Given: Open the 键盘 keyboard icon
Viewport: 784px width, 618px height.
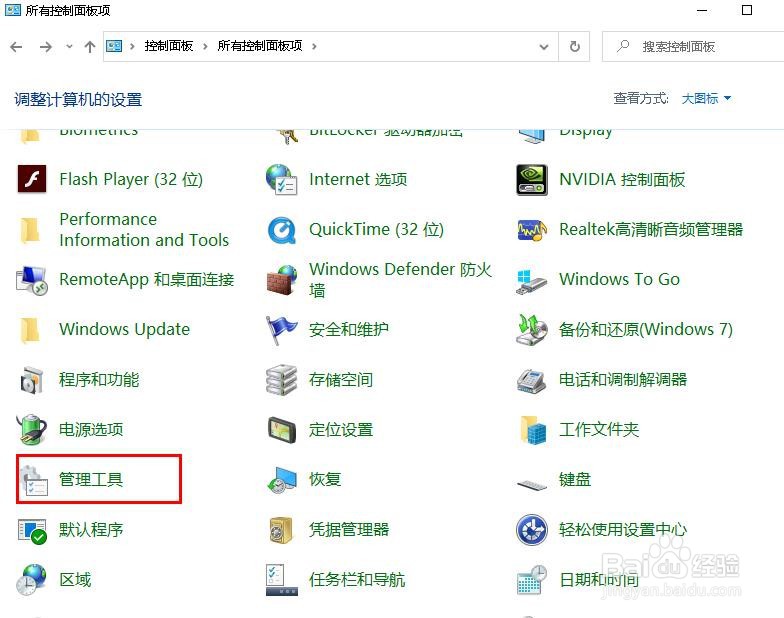Looking at the screenshot, I should tap(532, 484).
